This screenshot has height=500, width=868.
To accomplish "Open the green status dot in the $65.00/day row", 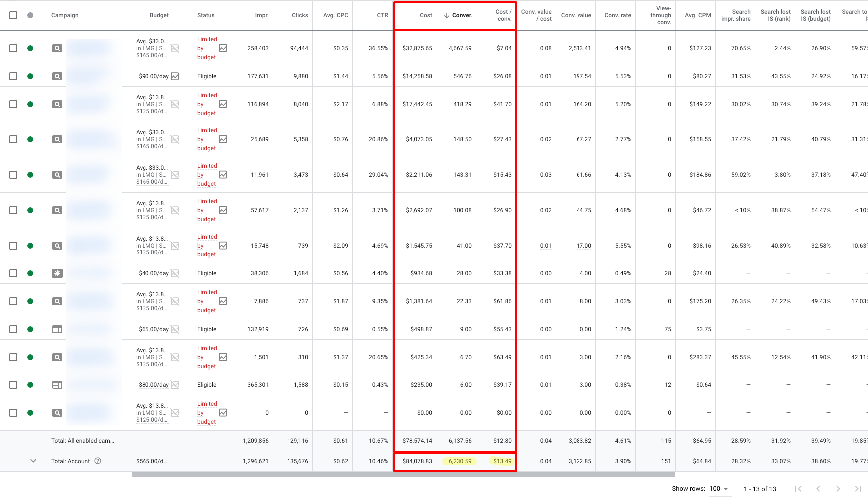I will [30, 329].
